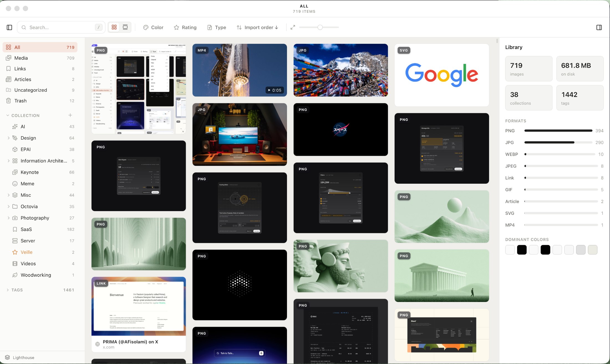The height and width of the screenshot is (364, 610).
Task: Open the Veille star collection
Action: point(40,252)
